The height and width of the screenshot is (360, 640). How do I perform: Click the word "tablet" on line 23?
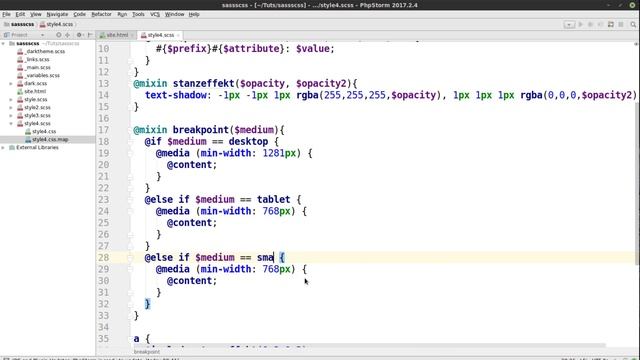273,200
